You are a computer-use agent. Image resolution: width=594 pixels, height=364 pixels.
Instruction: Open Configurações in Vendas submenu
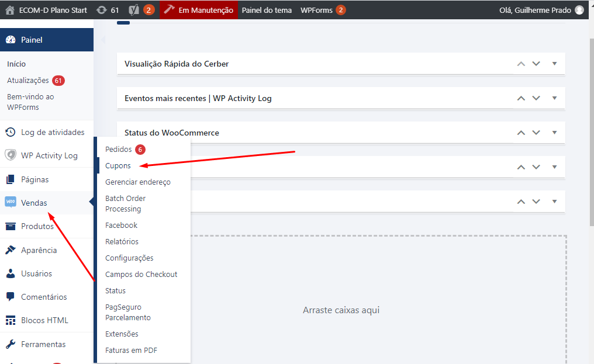point(129,258)
